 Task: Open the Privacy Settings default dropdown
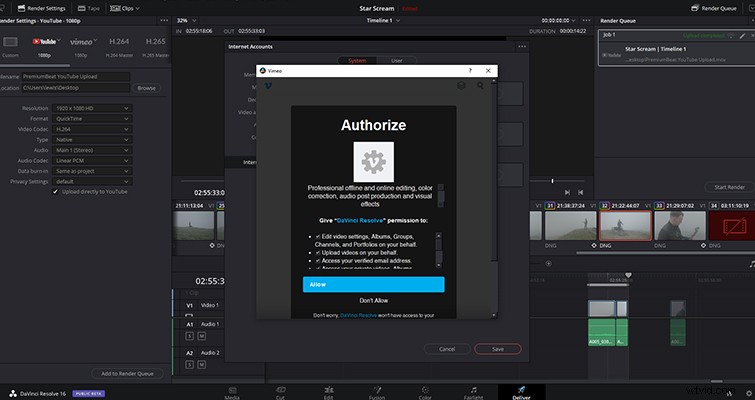tap(92, 181)
